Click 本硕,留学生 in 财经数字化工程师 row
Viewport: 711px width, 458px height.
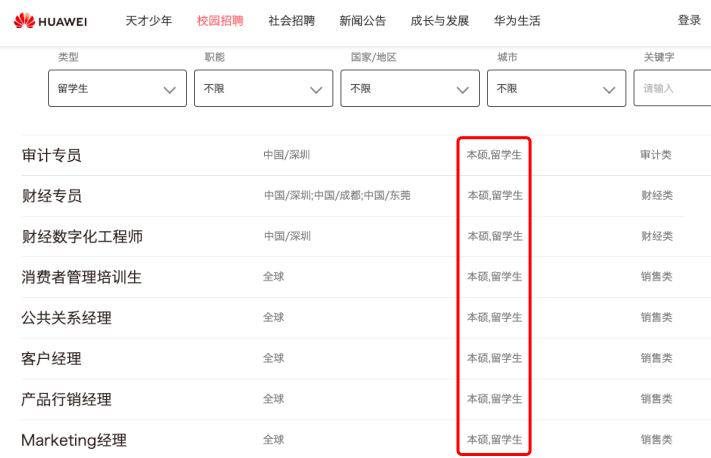click(x=495, y=236)
